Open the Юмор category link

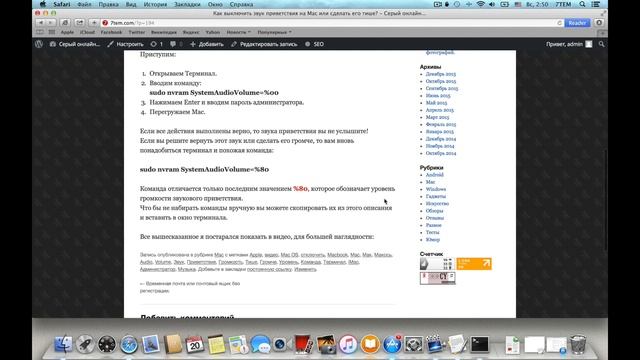433,240
